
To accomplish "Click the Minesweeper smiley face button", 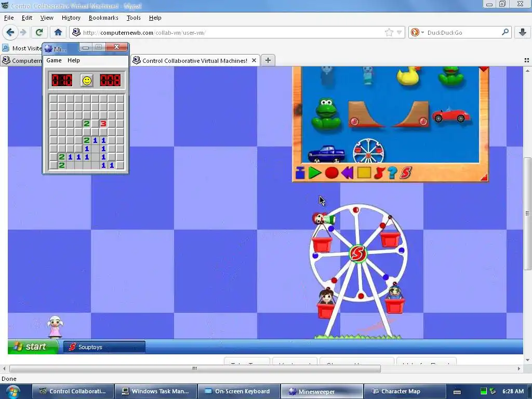I will (x=87, y=81).
